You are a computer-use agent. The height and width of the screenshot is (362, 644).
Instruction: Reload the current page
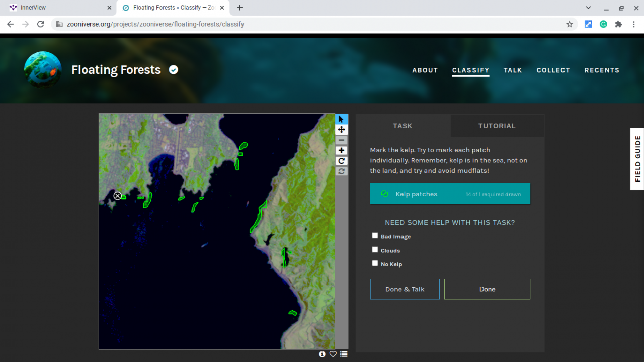(41, 24)
